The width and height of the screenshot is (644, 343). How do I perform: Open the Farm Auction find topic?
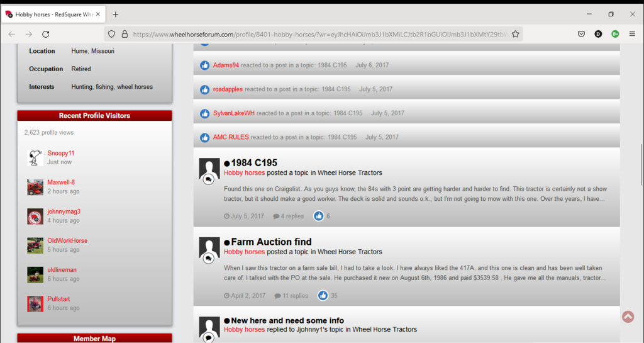coord(271,242)
